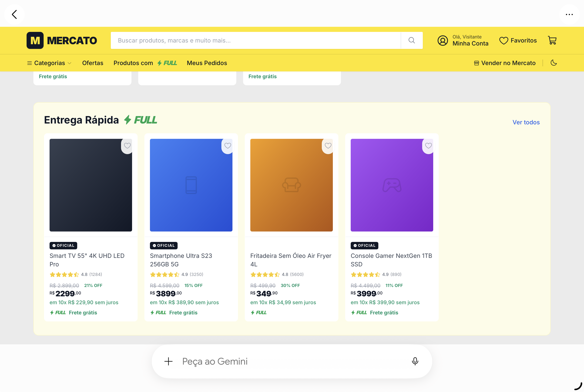The height and width of the screenshot is (392, 584).
Task: Click the plus icon in Gemini bar
Action: point(168,361)
